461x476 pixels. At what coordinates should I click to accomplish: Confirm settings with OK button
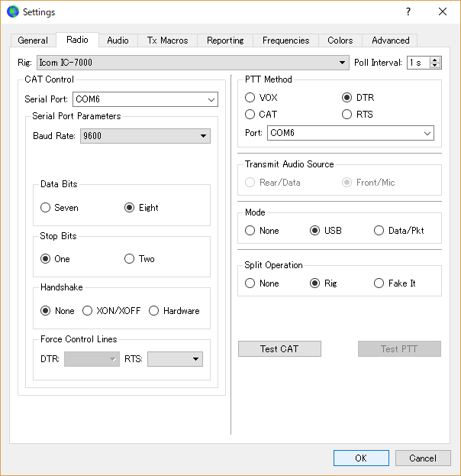[361, 458]
